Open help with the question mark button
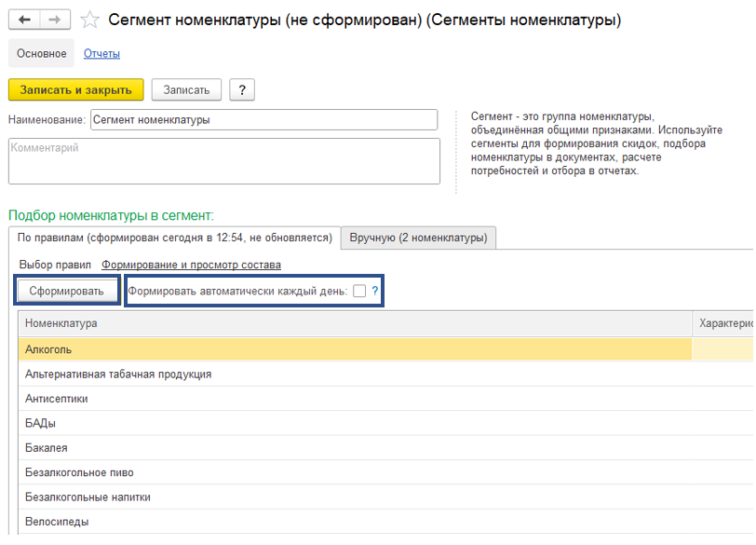Viewport: 756px width, 545px height. [242, 90]
